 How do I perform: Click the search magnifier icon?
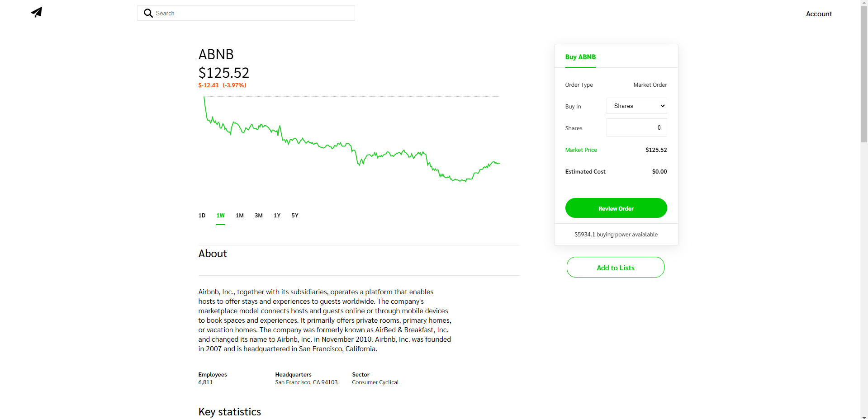coord(148,13)
